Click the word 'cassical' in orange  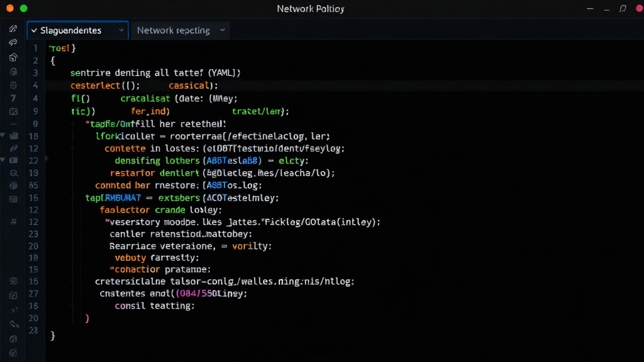189,85
